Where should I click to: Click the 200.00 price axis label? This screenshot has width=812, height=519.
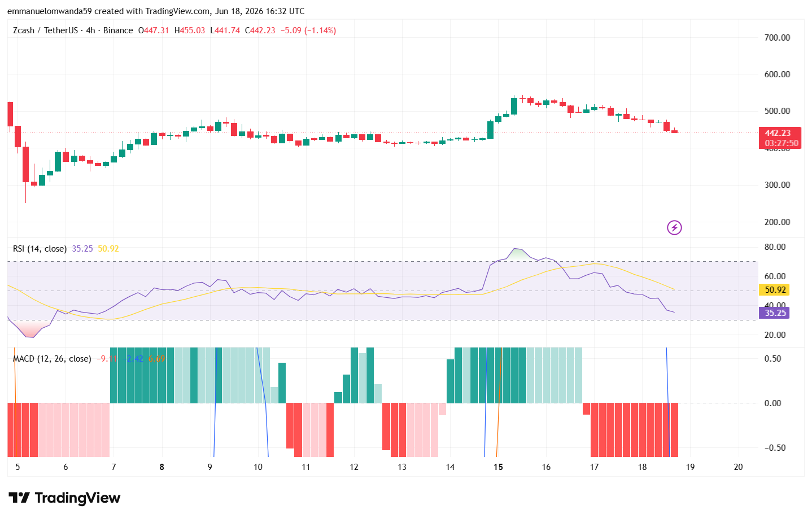(x=777, y=222)
